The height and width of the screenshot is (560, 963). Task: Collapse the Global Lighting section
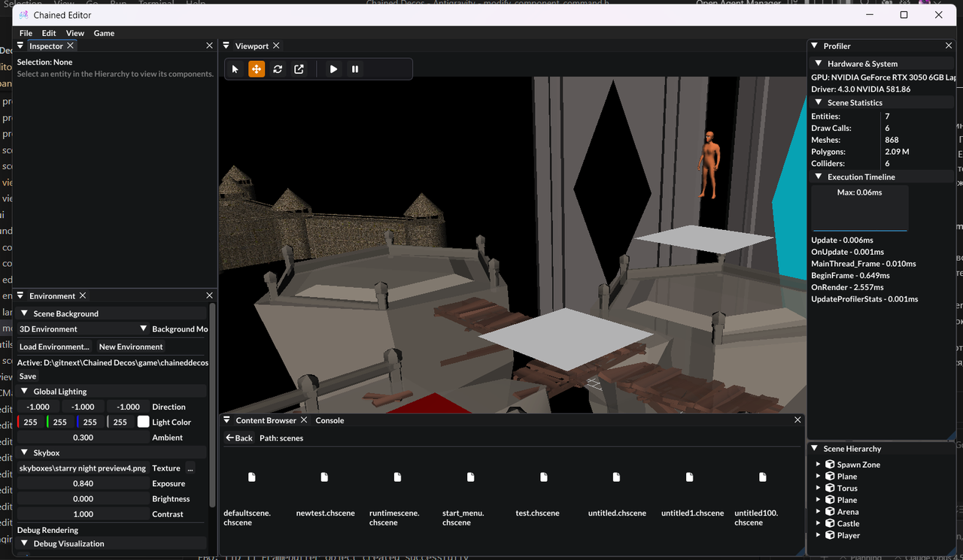[25, 391]
